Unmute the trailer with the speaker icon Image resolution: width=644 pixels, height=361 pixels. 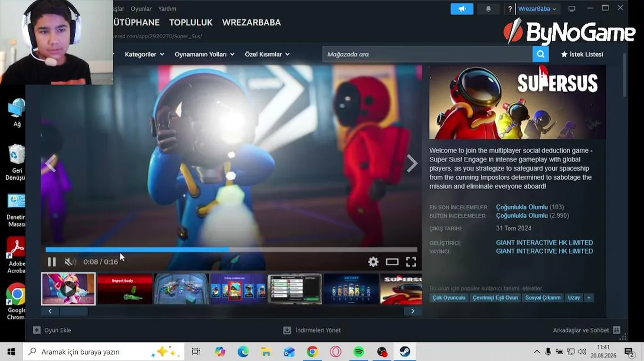point(70,262)
